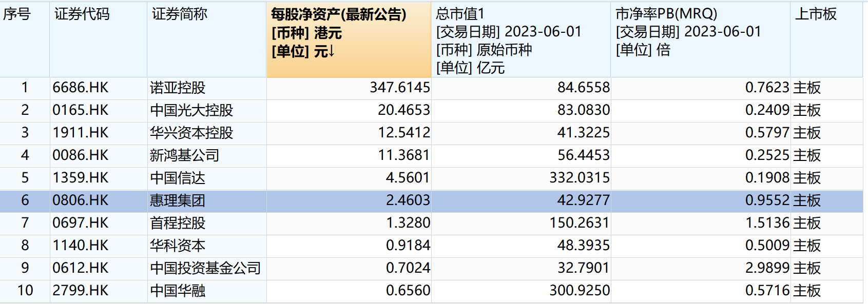Select stock code 1359.HK
This screenshot has width=868, height=304.
(81, 178)
